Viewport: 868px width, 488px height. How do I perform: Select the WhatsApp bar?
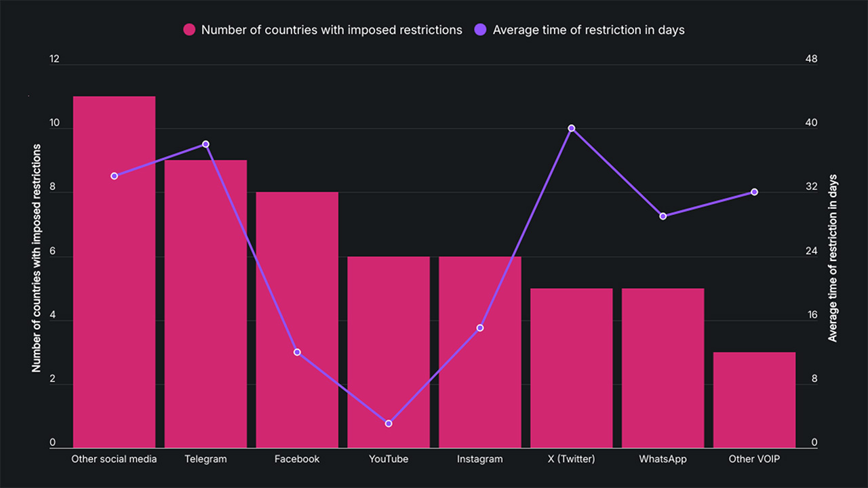663,366
